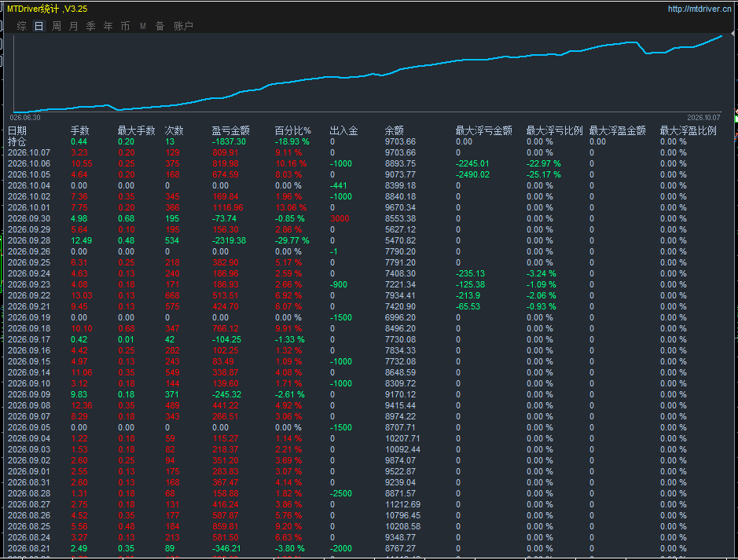Click the 日期 column header
The width and height of the screenshot is (738, 560).
click(x=17, y=130)
